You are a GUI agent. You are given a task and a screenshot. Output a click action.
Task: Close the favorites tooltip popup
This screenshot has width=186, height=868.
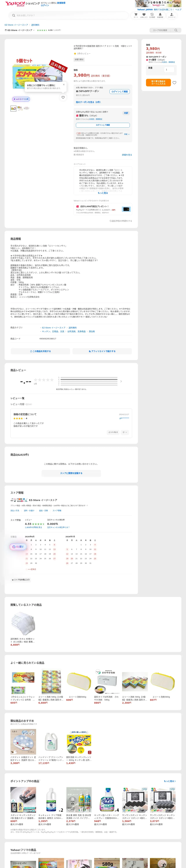(x=63, y=85)
